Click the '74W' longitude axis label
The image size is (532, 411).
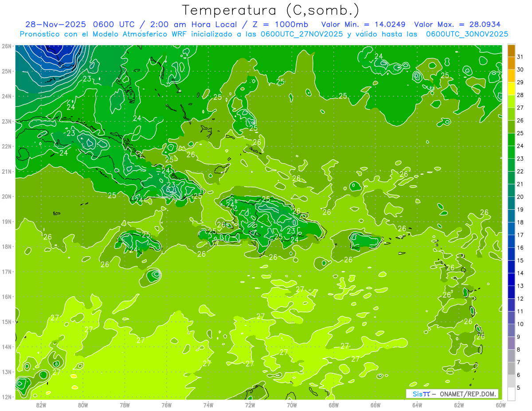coord(208,405)
